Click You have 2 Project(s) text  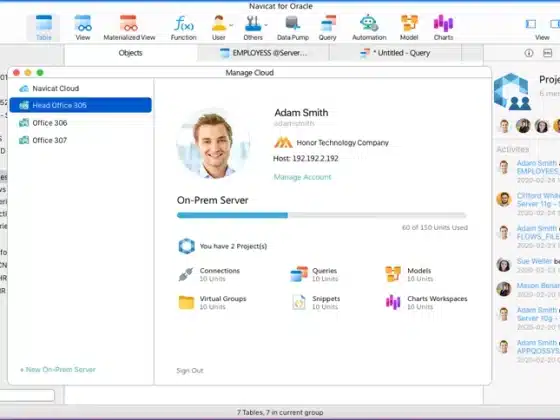[233, 246]
